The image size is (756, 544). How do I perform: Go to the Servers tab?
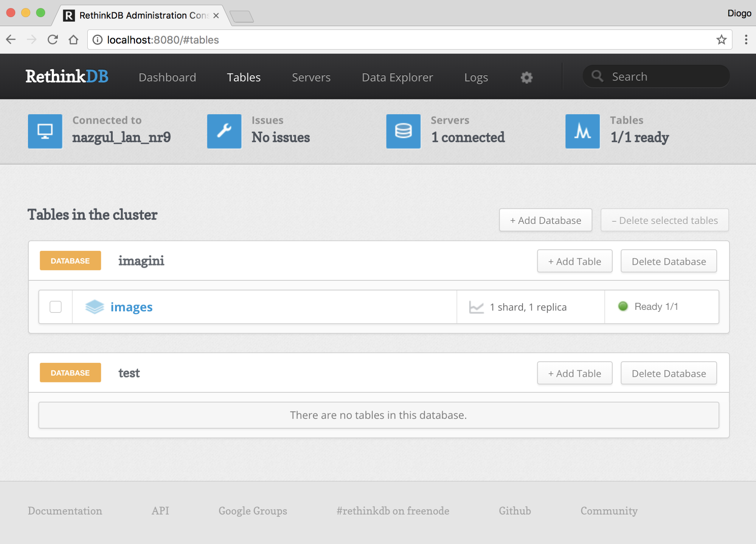pos(311,77)
